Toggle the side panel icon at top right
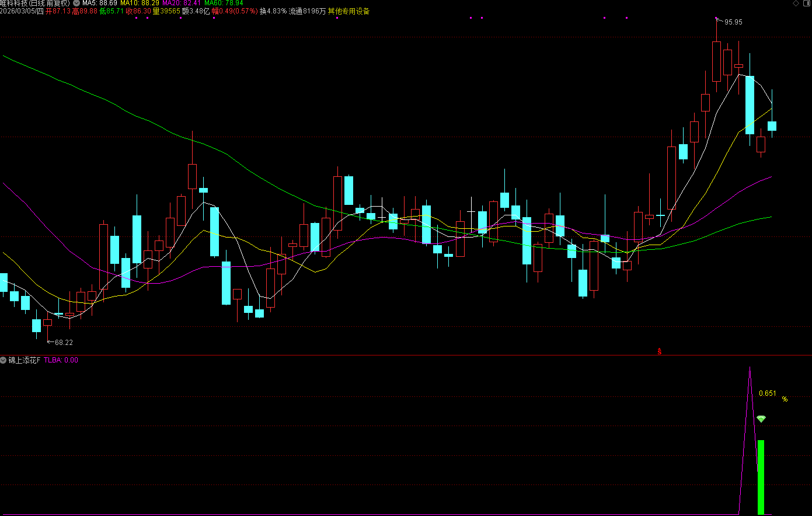Screen dimensions: 812x516 pyautogui.click(x=806, y=4)
